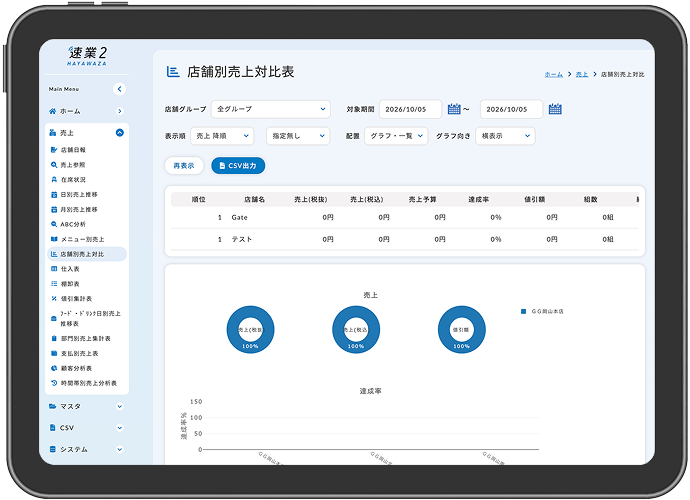Click the 棚卸表 list icon
This screenshot has width=690, height=500.
tap(54, 284)
